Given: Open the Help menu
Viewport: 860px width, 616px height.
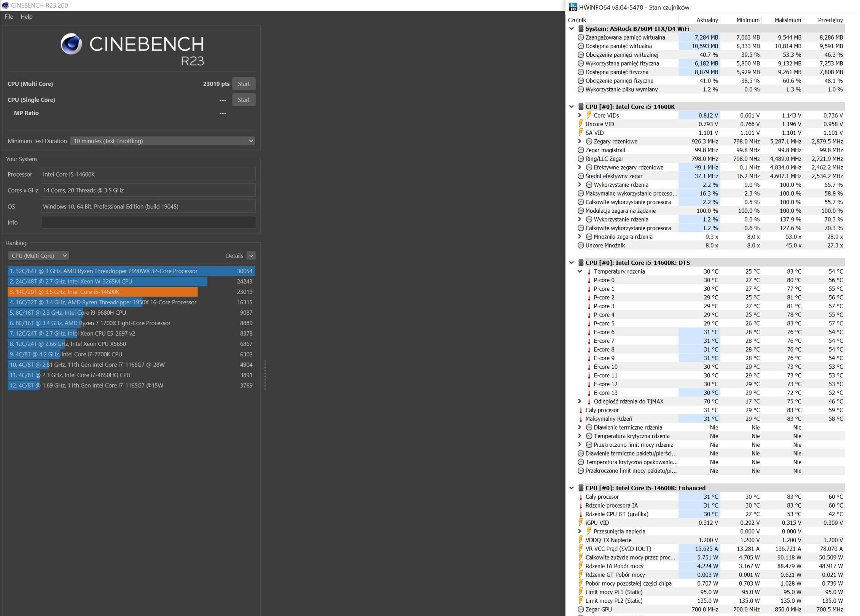Looking at the screenshot, I should coord(26,17).
